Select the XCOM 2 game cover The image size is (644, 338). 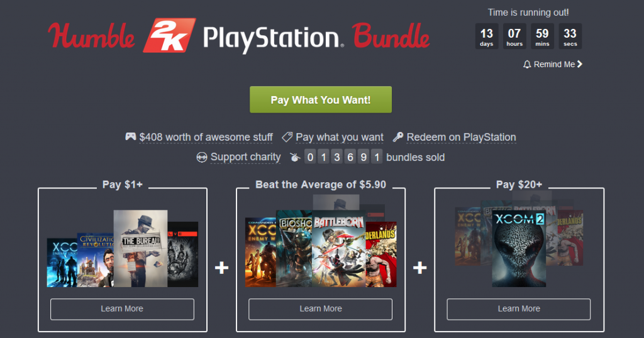pos(519,249)
